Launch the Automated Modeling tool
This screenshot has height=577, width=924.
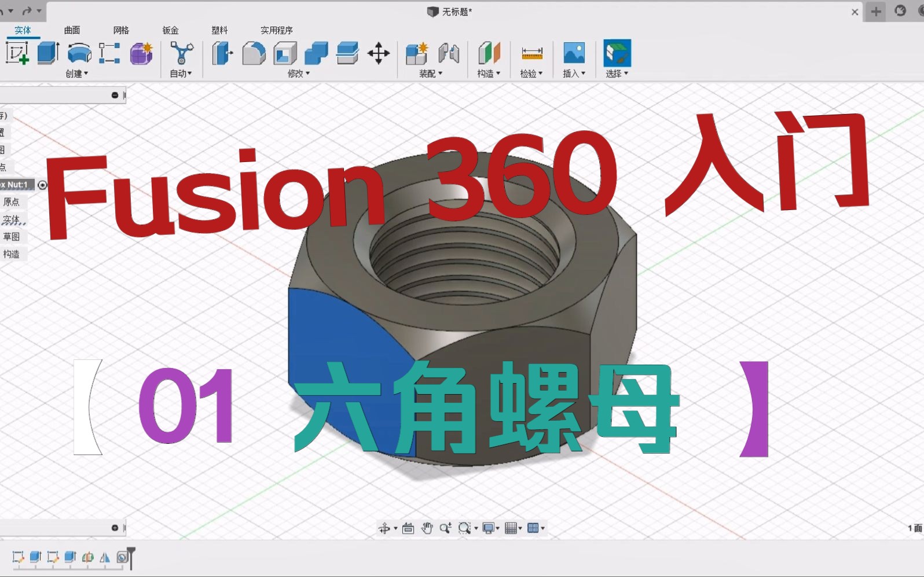pos(181,53)
